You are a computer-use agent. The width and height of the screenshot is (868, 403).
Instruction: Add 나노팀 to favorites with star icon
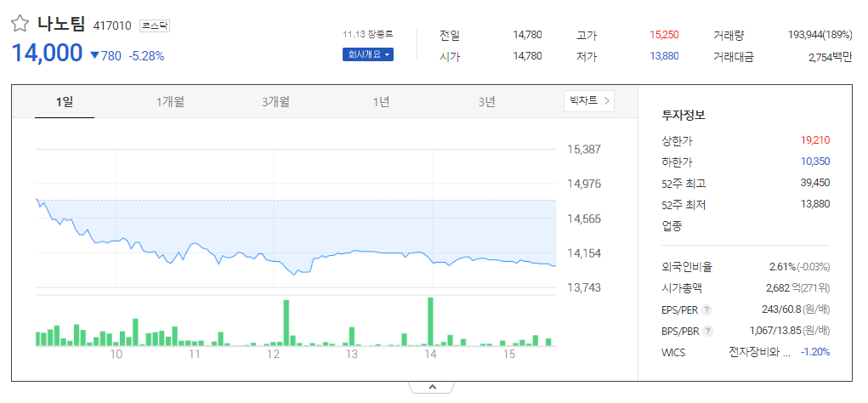(20, 23)
